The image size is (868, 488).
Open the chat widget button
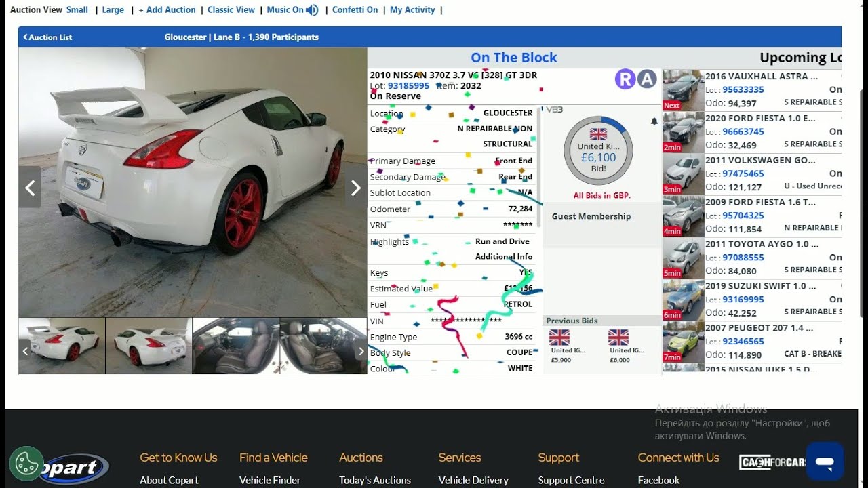[825, 462]
